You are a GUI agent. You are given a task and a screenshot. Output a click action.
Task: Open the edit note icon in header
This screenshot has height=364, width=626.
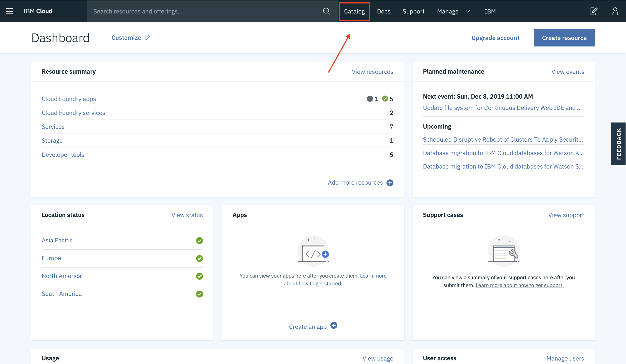point(594,11)
